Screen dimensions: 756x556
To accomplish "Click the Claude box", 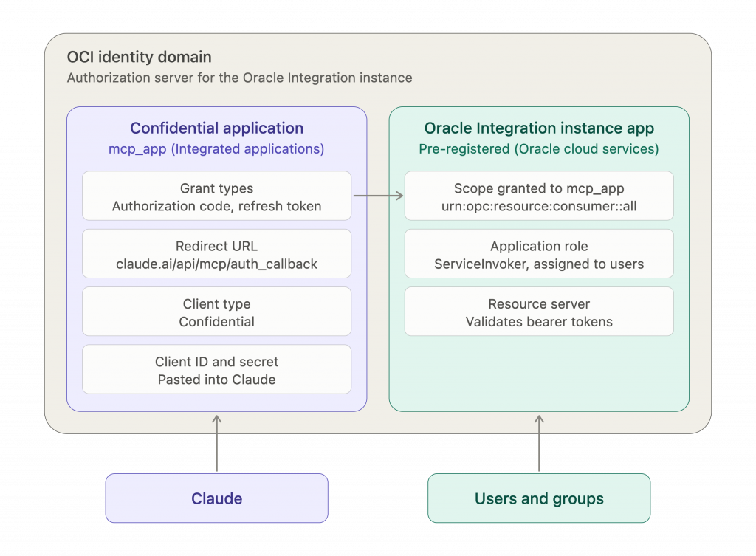I will [216, 498].
